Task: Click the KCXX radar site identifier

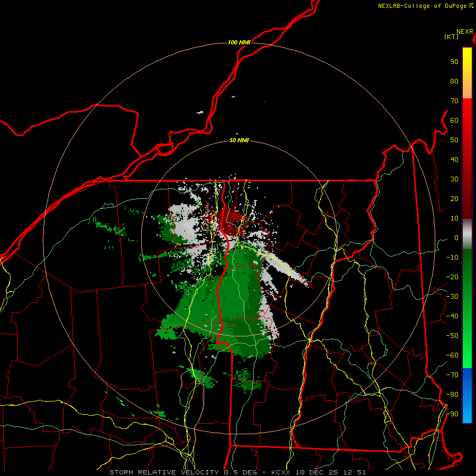Action: point(282,472)
